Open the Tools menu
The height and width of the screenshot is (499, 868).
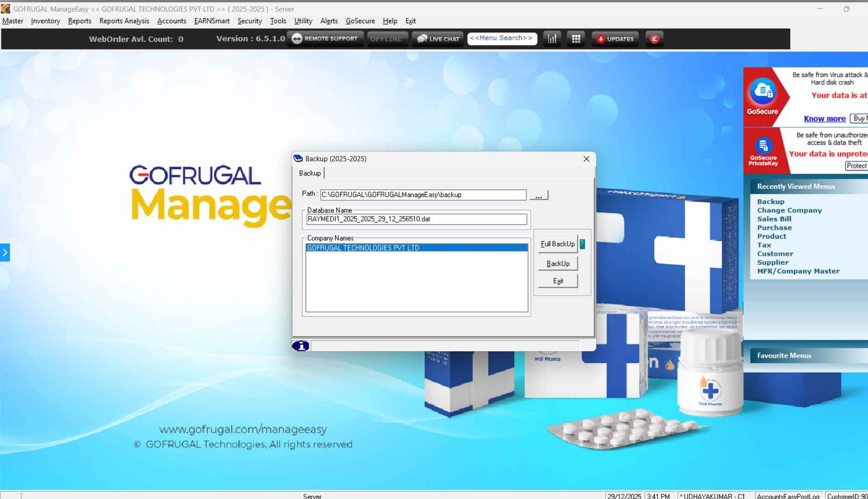click(278, 21)
